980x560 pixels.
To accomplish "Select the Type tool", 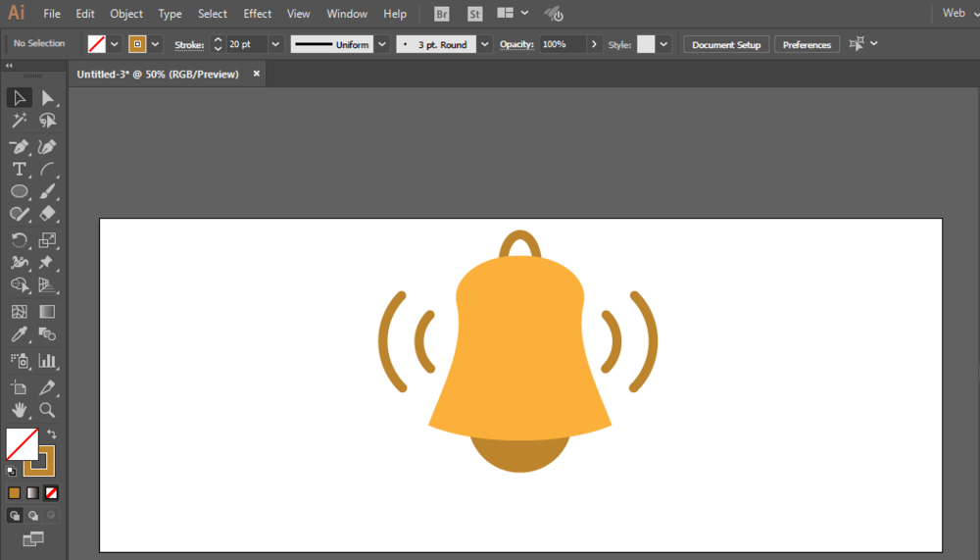I will [x=19, y=169].
